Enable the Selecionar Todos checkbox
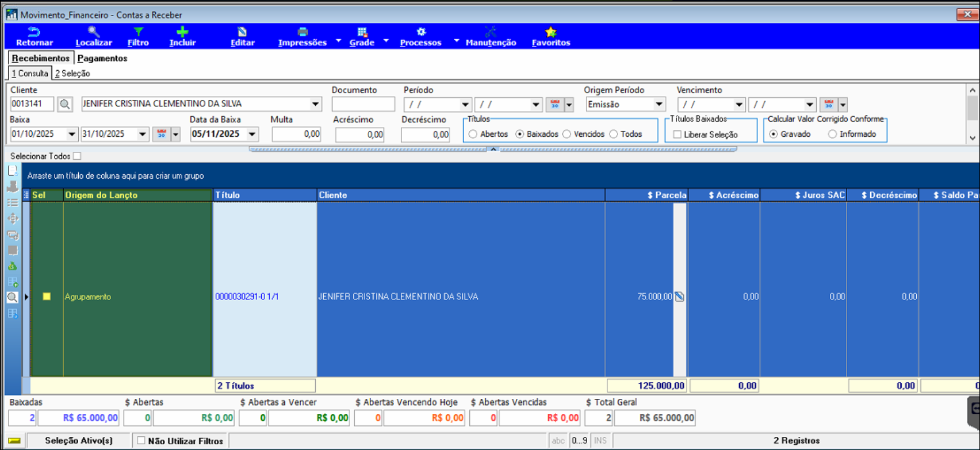 coord(78,156)
